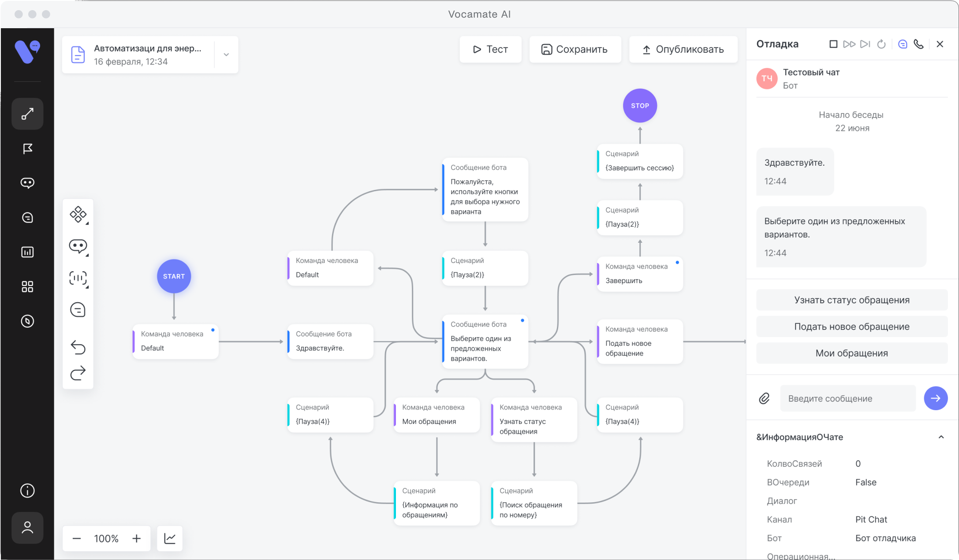Open the shapes tool submenu in palette
This screenshot has width=959, height=560.
tap(78, 215)
